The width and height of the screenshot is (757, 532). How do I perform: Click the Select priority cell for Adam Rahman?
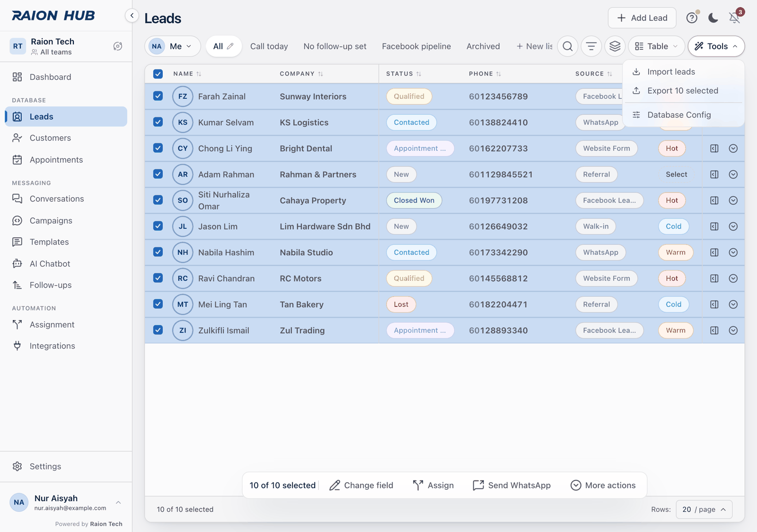(677, 174)
